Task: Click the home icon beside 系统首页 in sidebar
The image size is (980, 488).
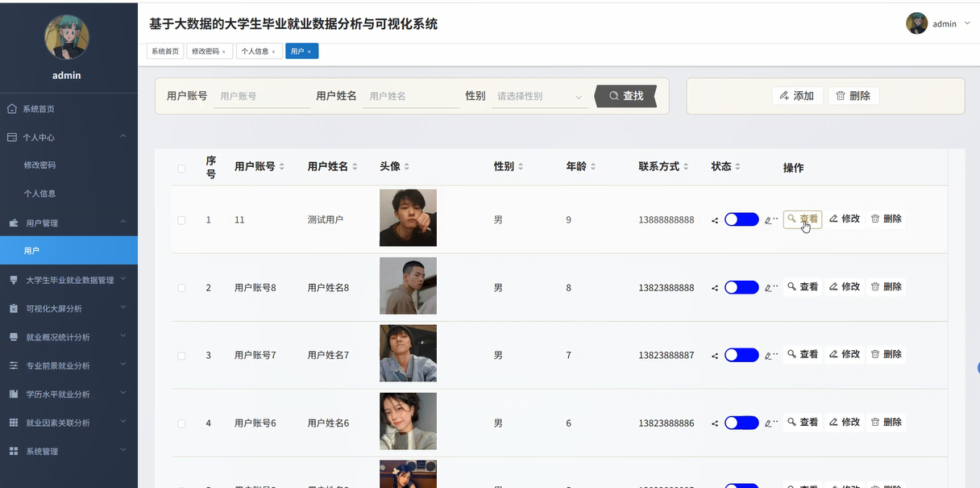Action: [x=12, y=109]
